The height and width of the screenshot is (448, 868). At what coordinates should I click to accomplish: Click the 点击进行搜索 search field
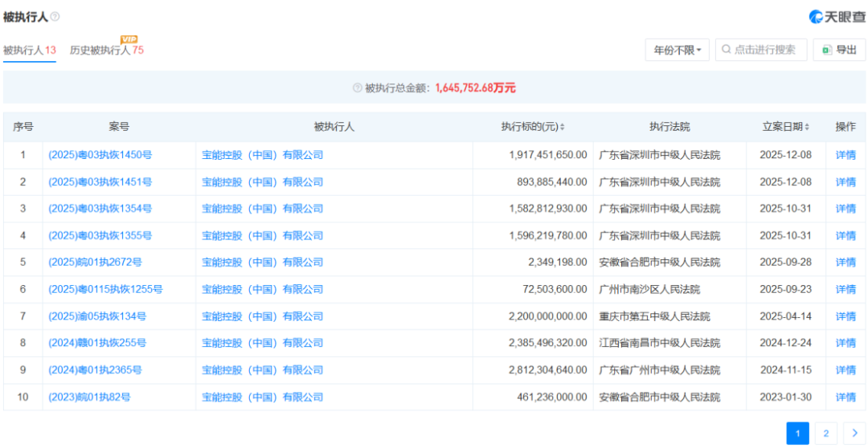click(x=765, y=50)
